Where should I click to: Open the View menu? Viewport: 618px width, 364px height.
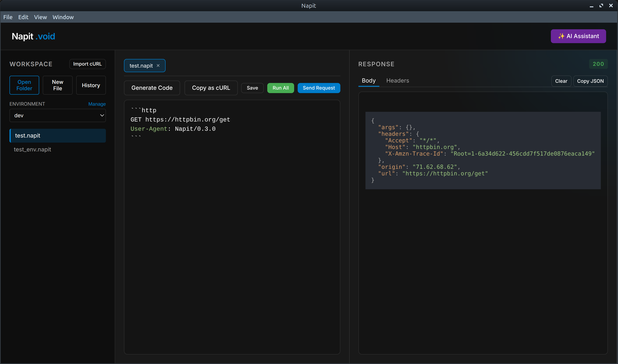41,17
